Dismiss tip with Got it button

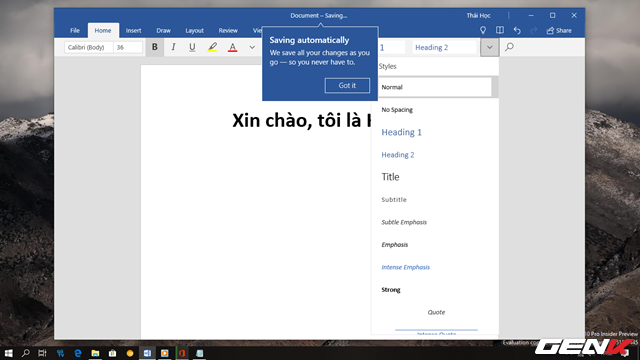pyautogui.click(x=347, y=85)
